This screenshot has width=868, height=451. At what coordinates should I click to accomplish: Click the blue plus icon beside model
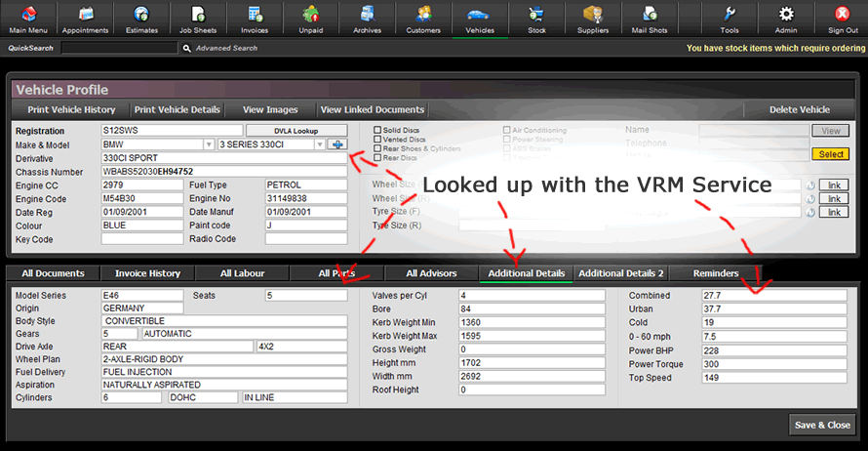point(337,144)
